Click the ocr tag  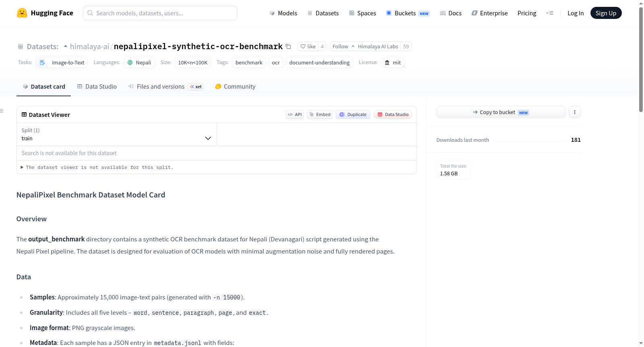[x=276, y=62]
